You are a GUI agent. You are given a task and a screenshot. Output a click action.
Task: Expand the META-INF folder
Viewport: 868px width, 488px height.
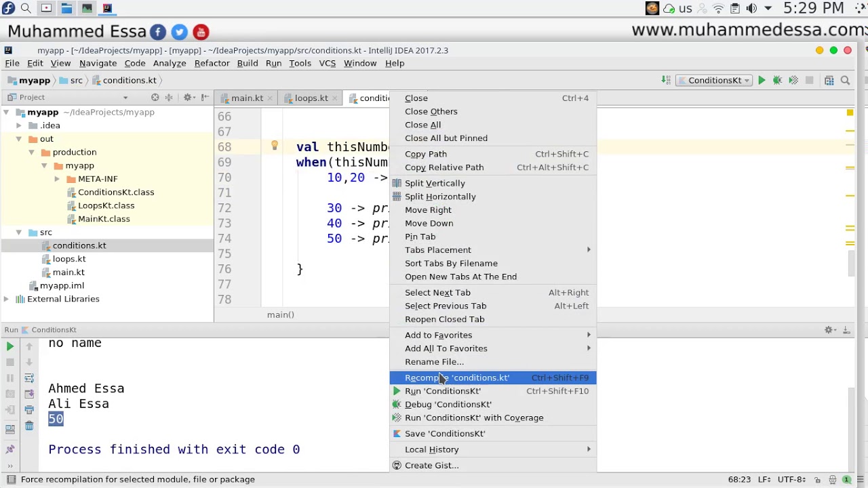click(x=57, y=179)
